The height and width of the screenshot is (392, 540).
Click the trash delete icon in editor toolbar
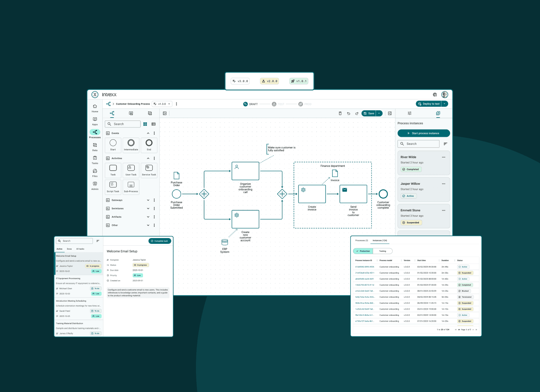pyautogui.click(x=340, y=114)
